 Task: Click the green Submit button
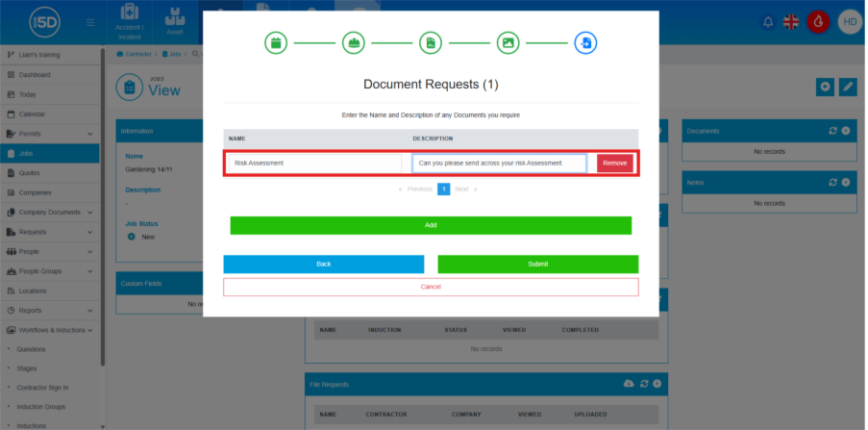537,264
